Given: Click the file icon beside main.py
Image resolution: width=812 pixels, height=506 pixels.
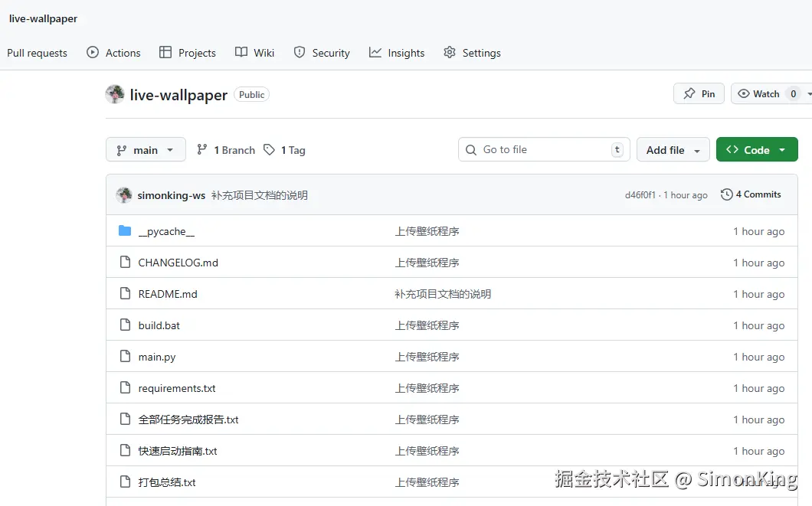Looking at the screenshot, I should pyautogui.click(x=125, y=356).
